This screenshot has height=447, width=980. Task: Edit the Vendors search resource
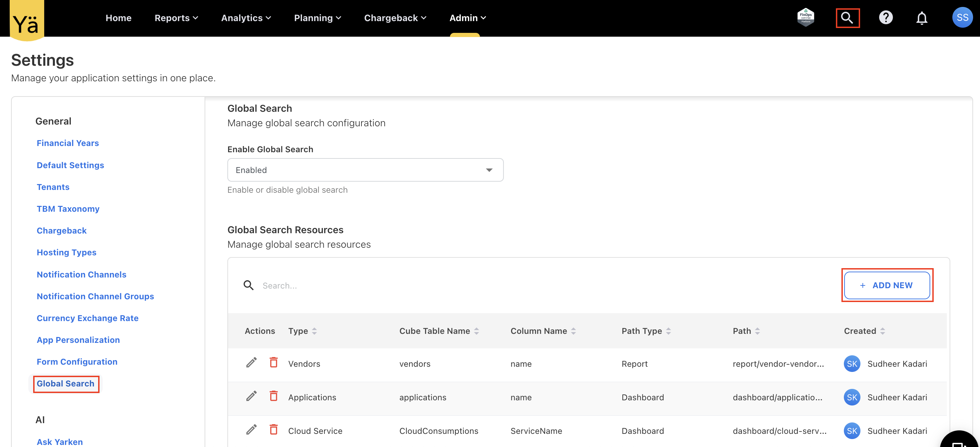pyautogui.click(x=251, y=363)
